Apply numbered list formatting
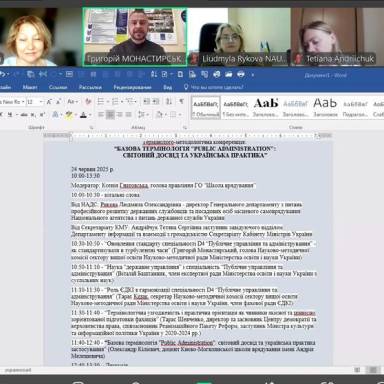The width and height of the screenshot is (384, 384). [x=115, y=101]
